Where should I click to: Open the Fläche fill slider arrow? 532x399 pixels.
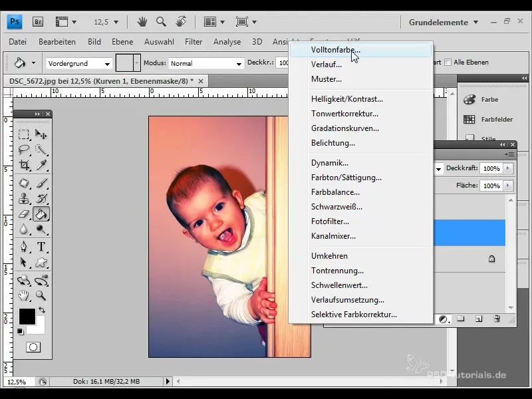[508, 186]
